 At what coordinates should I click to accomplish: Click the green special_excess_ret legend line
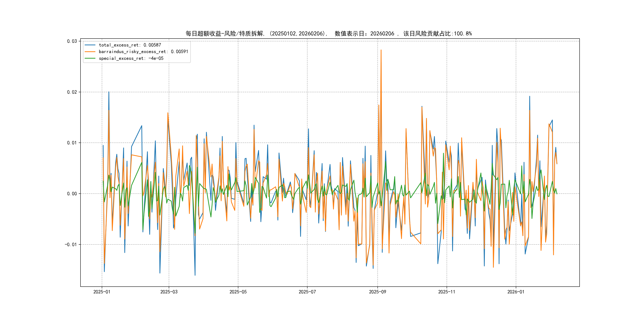[x=90, y=58]
